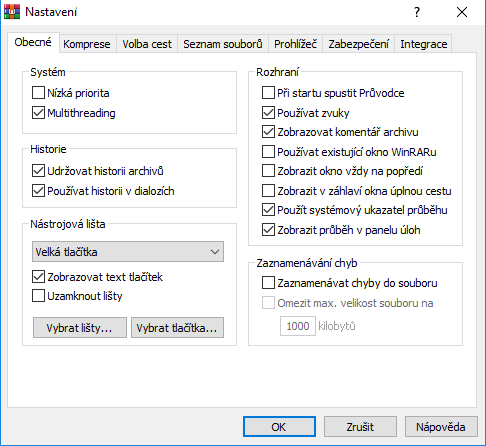Enable Uzamknout lišty checkbox

(38, 296)
